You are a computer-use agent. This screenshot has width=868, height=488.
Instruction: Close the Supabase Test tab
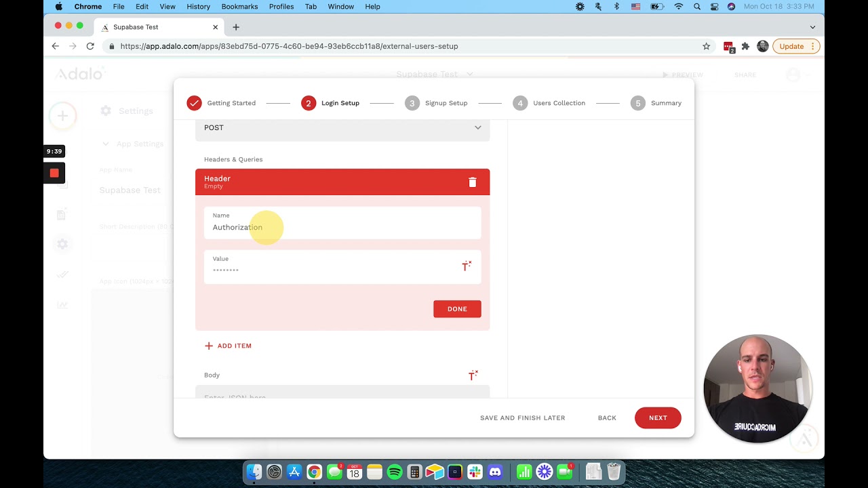pos(216,27)
